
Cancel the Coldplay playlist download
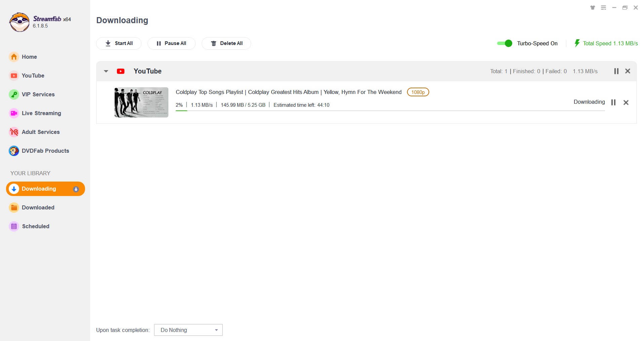click(626, 102)
